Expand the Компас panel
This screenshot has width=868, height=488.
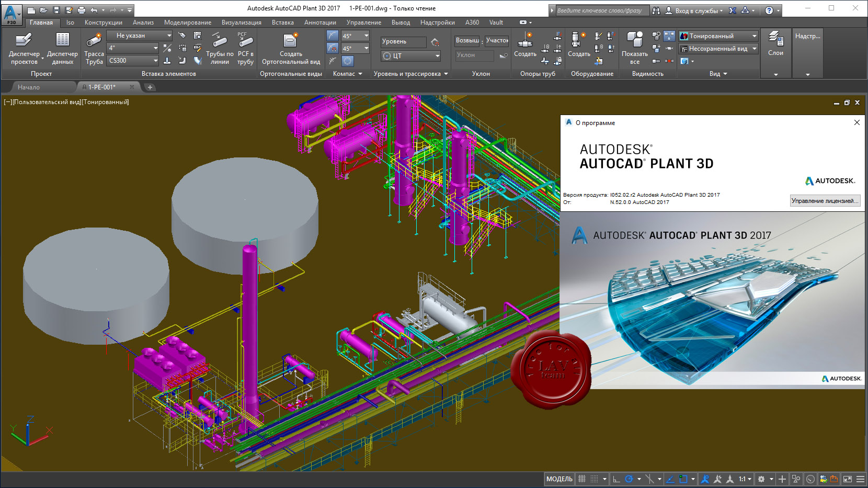pos(347,74)
